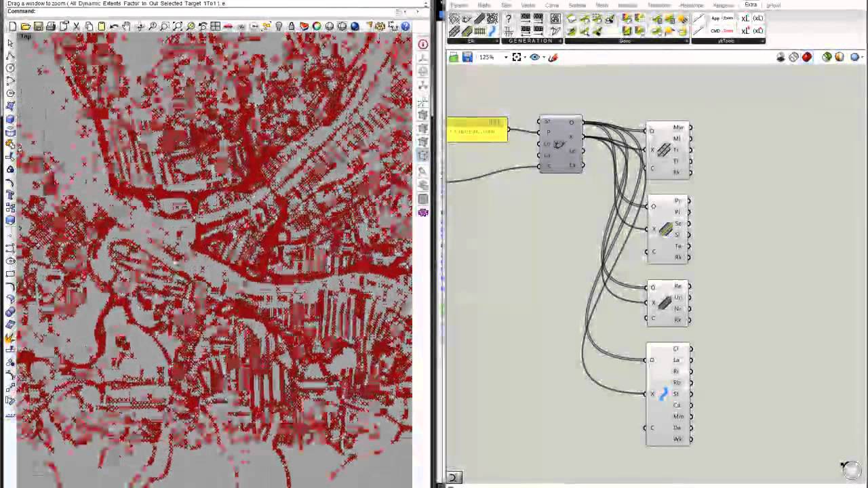Switch to the Mesh tab in Grasshopper
The width and height of the screenshot is (868, 488).
pyautogui.click(x=601, y=5)
